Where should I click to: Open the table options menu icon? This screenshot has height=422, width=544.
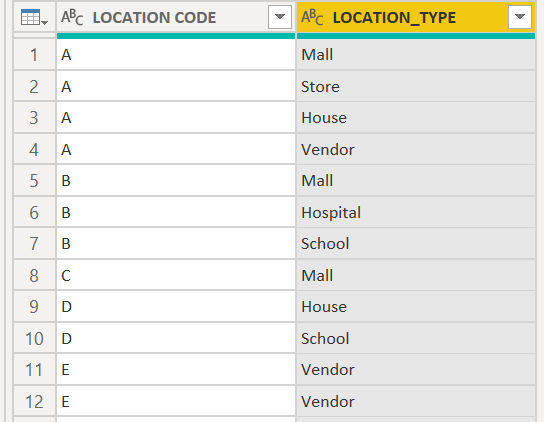(34, 17)
